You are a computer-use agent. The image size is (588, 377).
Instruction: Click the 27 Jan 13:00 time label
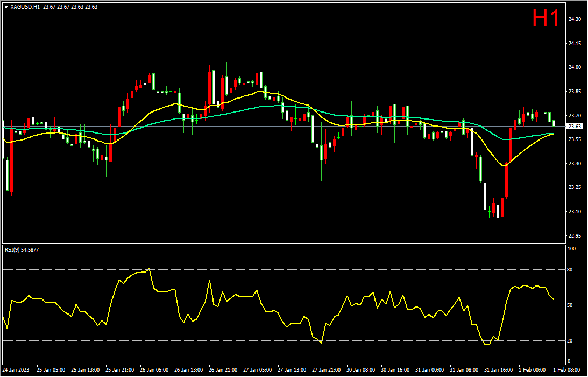[292, 370]
